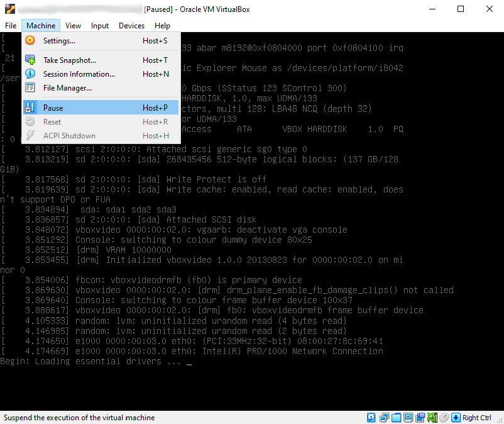The width and height of the screenshot is (504, 424).
Task: Open Session Information... entry
Action: pos(101,74)
